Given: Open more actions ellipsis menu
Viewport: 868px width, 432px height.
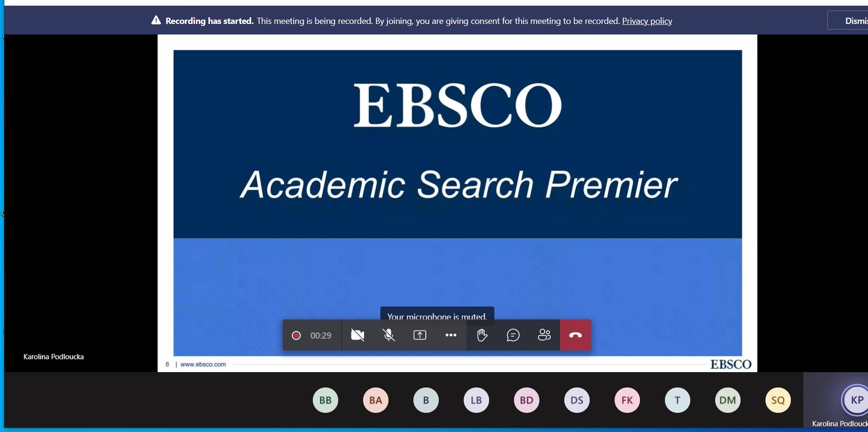Looking at the screenshot, I should coord(451,335).
